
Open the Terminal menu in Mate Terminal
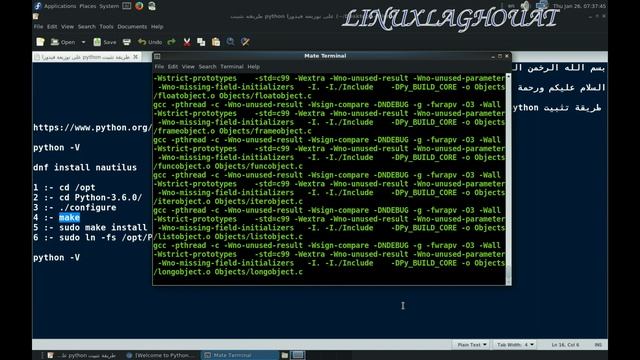point(231,67)
